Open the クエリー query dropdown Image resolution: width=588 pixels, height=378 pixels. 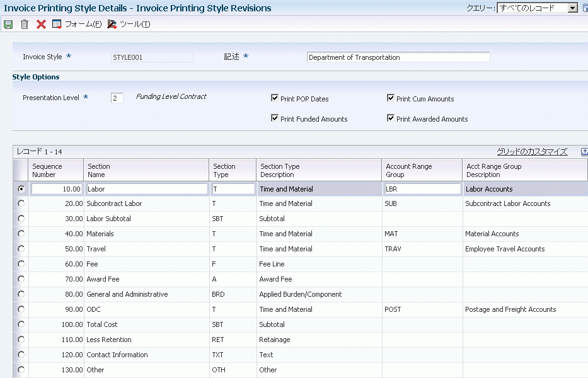(572, 8)
